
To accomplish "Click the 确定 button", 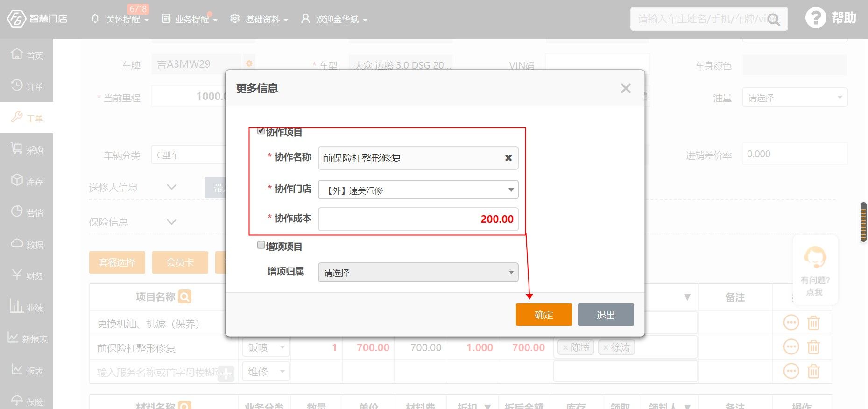I will 543,315.
